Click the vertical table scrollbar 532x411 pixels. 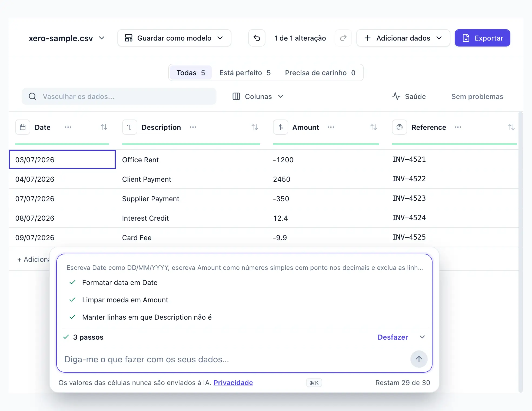[x=521, y=252]
